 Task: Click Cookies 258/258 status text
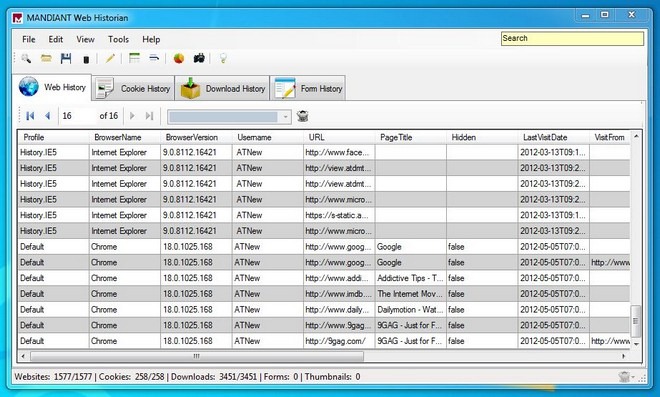[131, 376]
